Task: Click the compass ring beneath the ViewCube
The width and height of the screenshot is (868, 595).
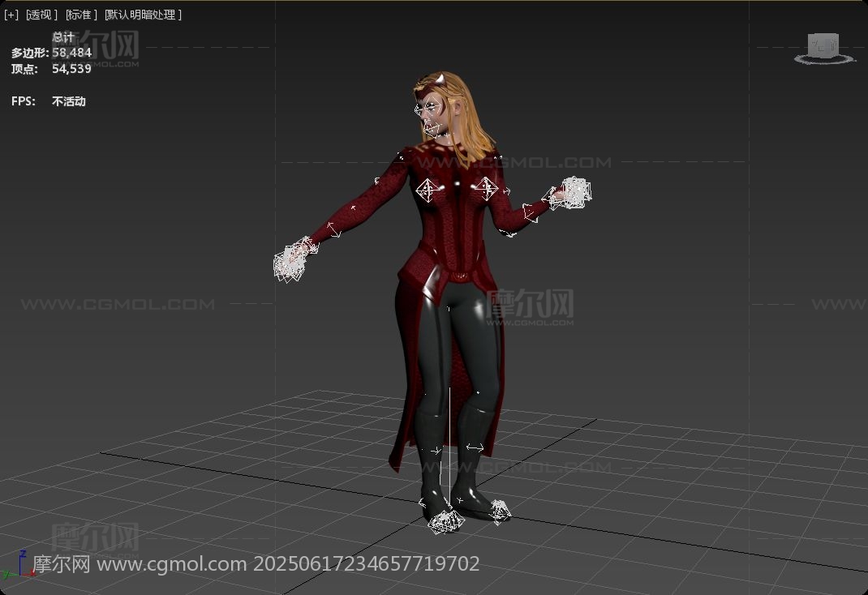Action: point(824,58)
